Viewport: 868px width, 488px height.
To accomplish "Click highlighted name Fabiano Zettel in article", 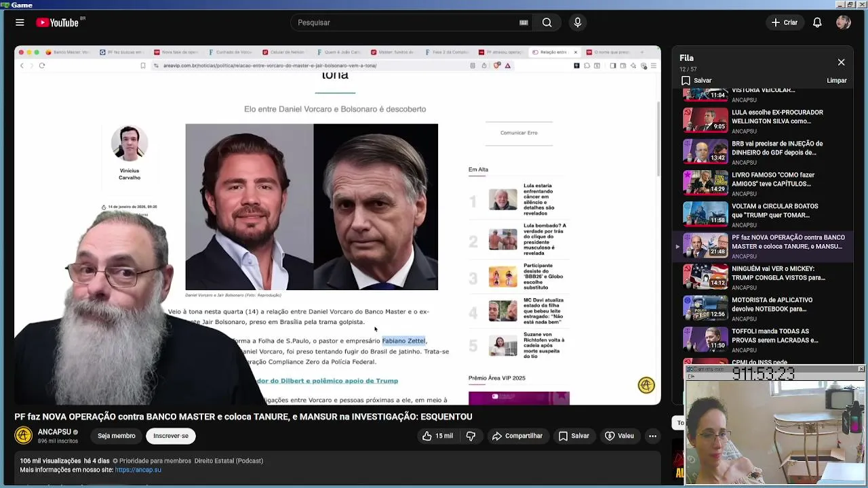I will click(404, 341).
